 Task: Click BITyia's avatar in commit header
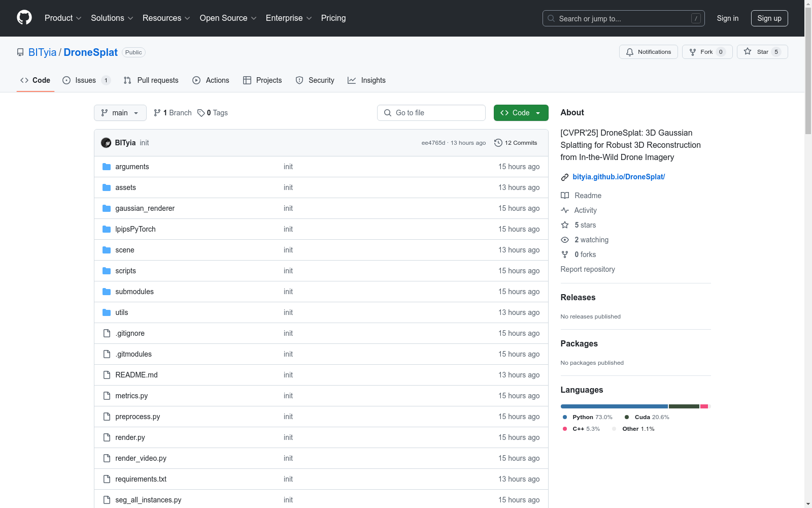106,143
